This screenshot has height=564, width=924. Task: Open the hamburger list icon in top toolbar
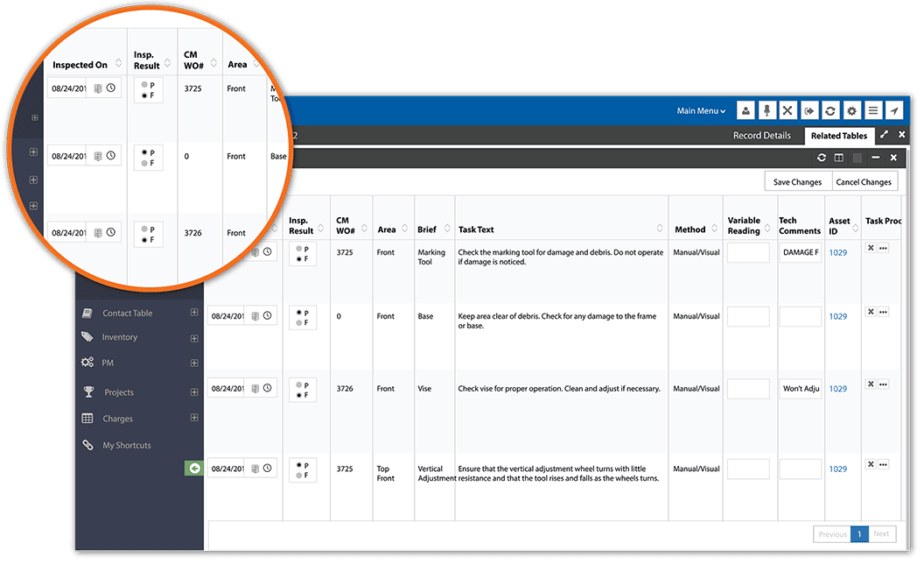click(873, 110)
